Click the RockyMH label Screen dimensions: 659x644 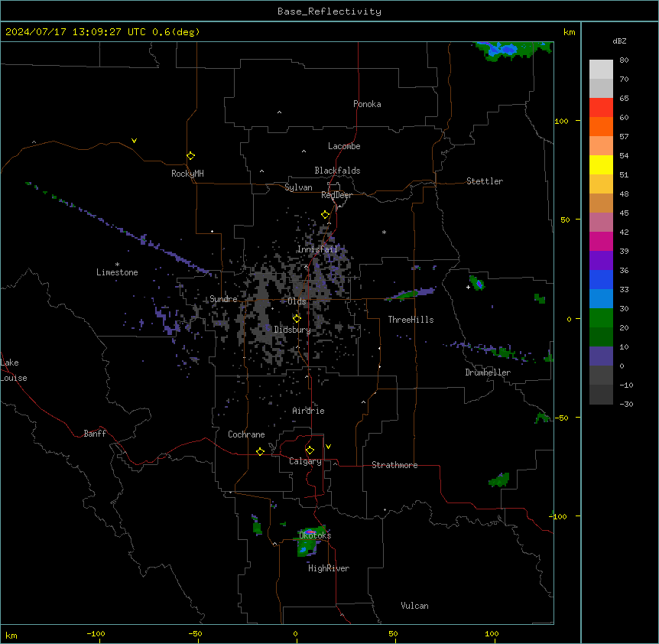coord(187,174)
